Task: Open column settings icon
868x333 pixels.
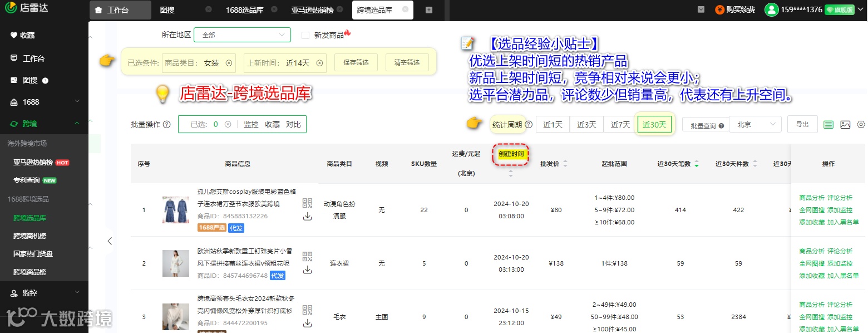Action: pos(861,125)
